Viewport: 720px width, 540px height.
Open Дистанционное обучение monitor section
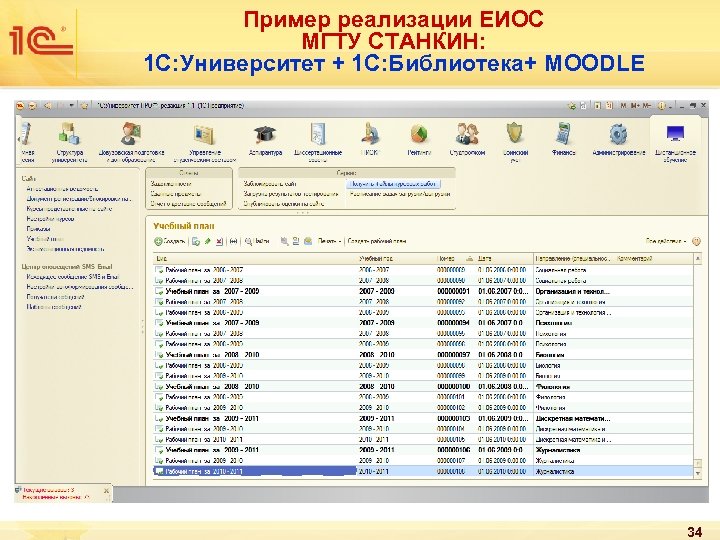click(675, 142)
